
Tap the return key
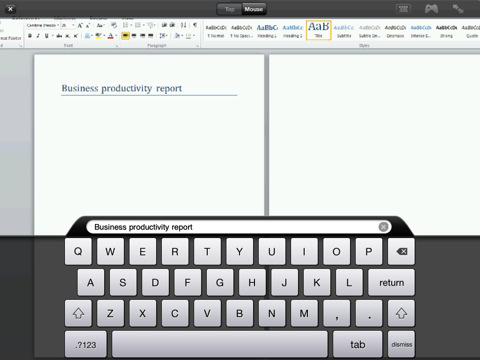coord(392,283)
